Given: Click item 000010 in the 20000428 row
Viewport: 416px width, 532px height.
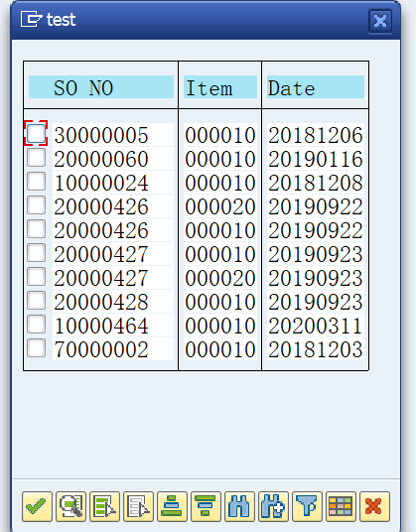Looking at the screenshot, I should coord(220,302).
